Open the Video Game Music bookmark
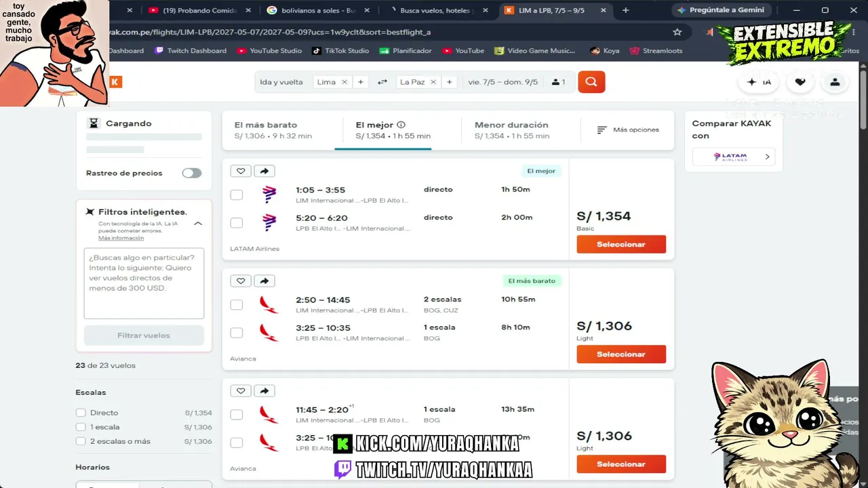The image size is (868, 488). (x=535, y=51)
